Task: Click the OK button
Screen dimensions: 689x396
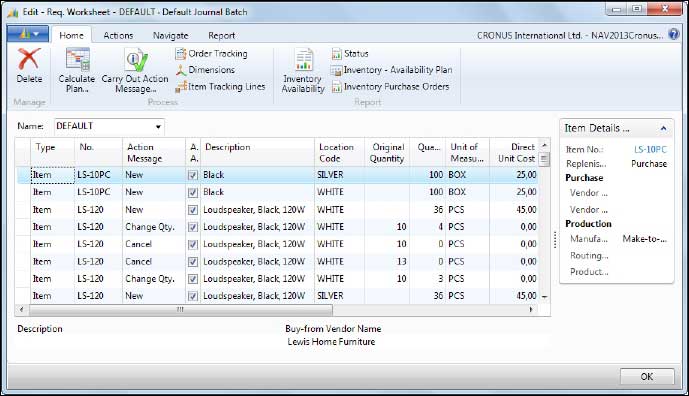Action: point(647,377)
